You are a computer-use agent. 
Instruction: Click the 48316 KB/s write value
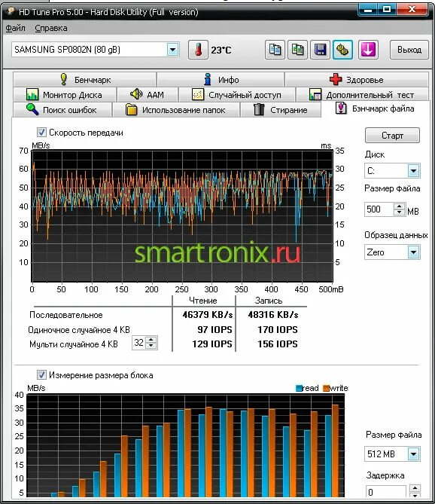[273, 315]
